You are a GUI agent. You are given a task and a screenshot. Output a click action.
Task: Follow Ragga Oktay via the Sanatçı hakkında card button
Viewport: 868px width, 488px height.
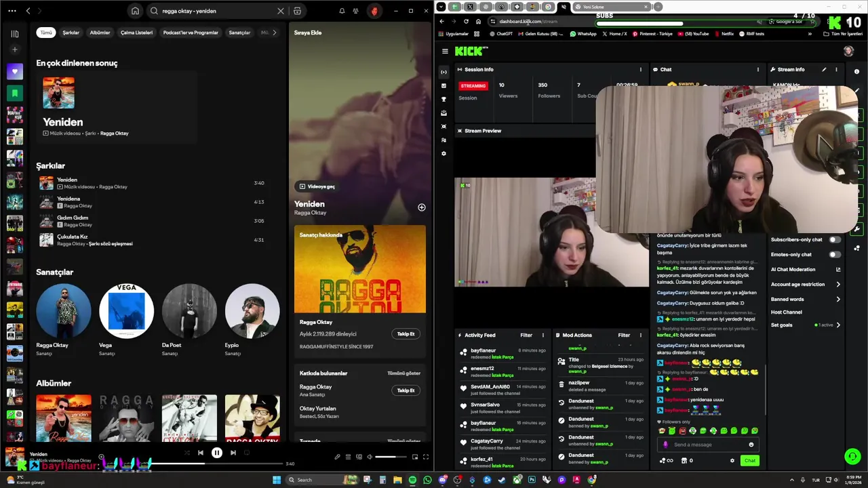coord(406,334)
